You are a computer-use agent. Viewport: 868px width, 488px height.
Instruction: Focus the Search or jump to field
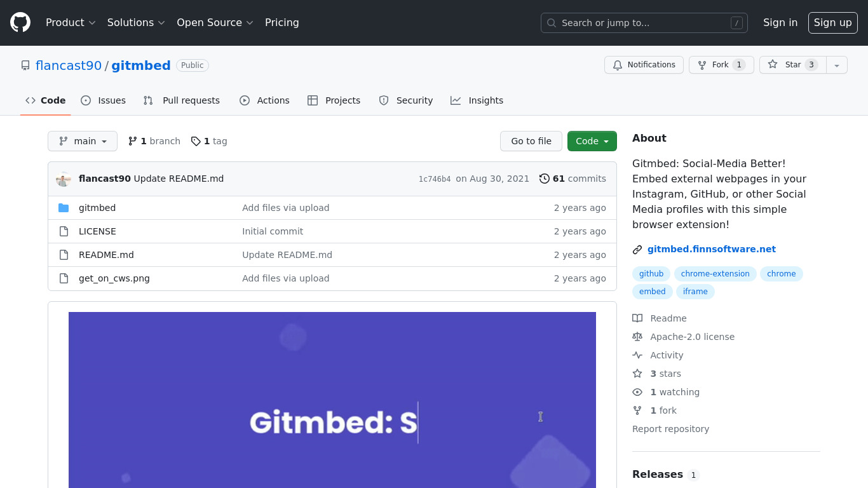point(644,23)
